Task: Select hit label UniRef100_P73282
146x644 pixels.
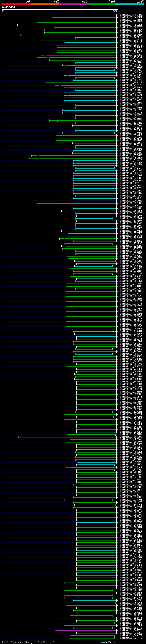Action: pos(131,208)
